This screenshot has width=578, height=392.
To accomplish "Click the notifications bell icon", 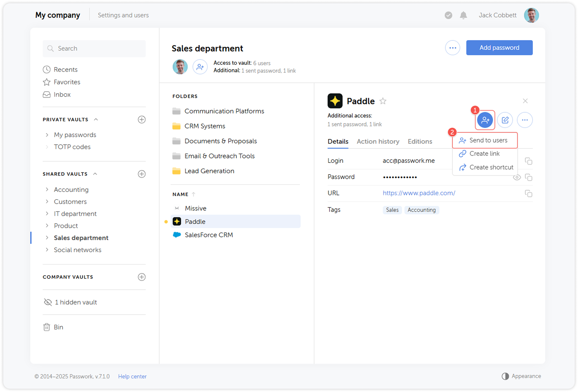I will tap(463, 15).
